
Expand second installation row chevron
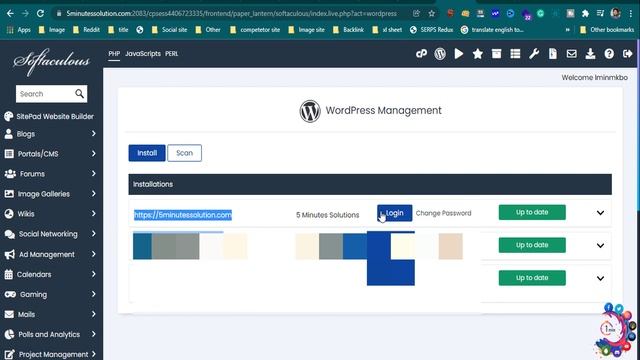pos(600,245)
